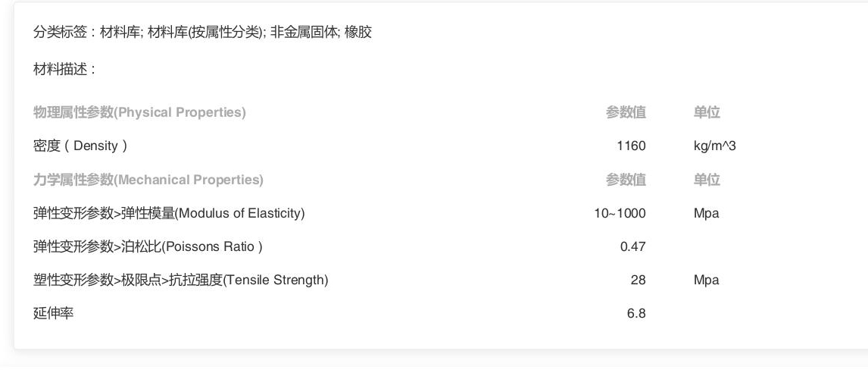Click the 分类标签 label
Image resolution: width=868 pixels, height=370 pixels.
(x=60, y=33)
